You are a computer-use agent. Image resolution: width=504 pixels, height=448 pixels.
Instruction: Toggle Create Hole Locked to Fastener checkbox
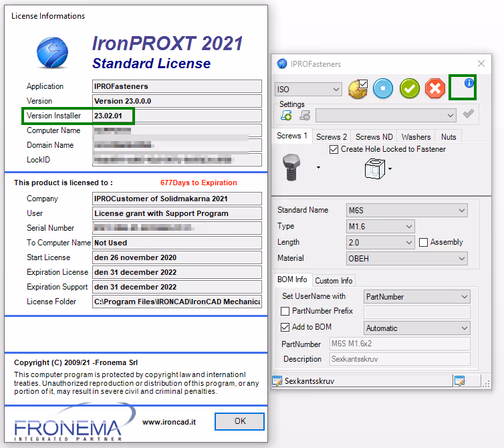[x=334, y=150]
